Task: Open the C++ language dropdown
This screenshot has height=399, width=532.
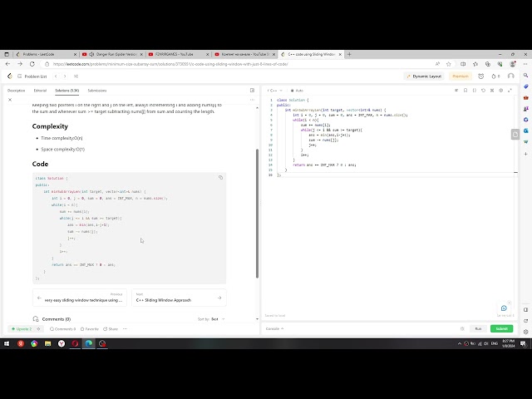Action: [x=275, y=91]
